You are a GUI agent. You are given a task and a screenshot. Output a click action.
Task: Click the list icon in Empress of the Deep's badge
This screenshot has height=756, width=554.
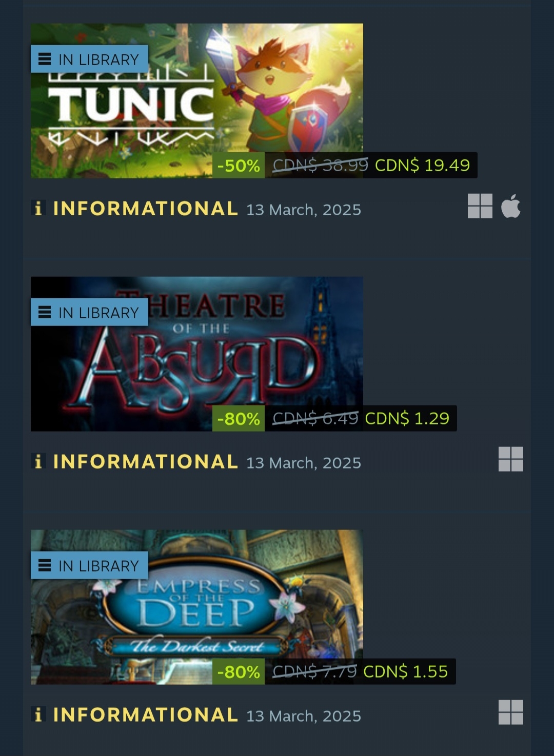tap(45, 565)
